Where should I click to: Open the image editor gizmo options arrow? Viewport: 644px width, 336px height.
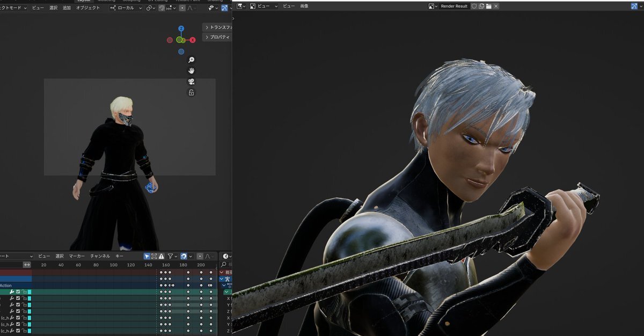[x=641, y=6]
